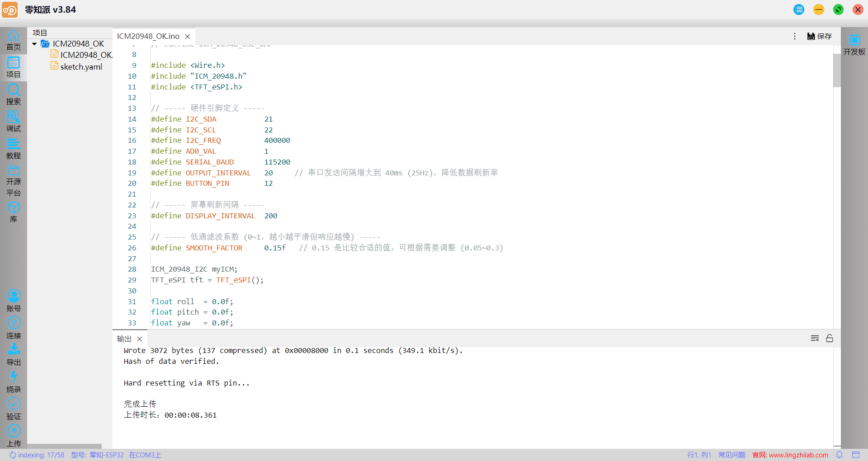The width and height of the screenshot is (868, 461).
Task: Toggle output scroll lock icon
Action: (x=830, y=339)
